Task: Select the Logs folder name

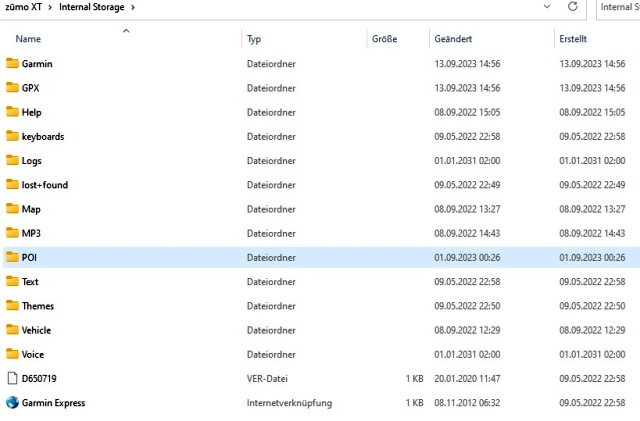Action: tap(31, 161)
